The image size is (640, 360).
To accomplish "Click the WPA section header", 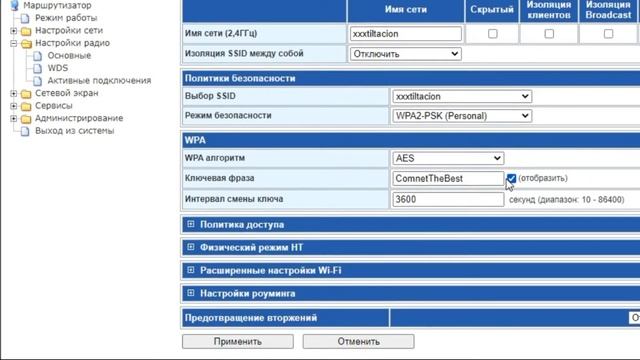I will [411, 140].
